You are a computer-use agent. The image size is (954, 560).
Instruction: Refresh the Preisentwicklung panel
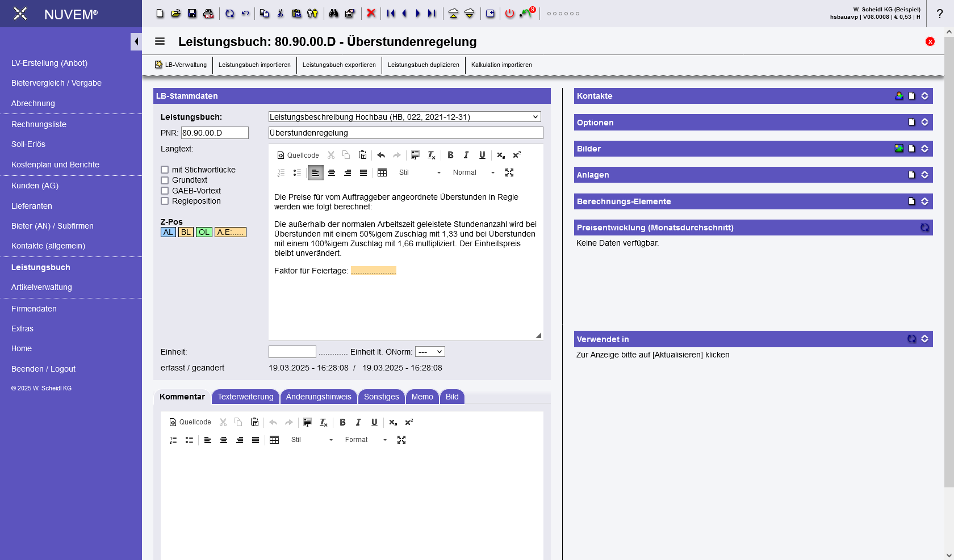point(925,228)
